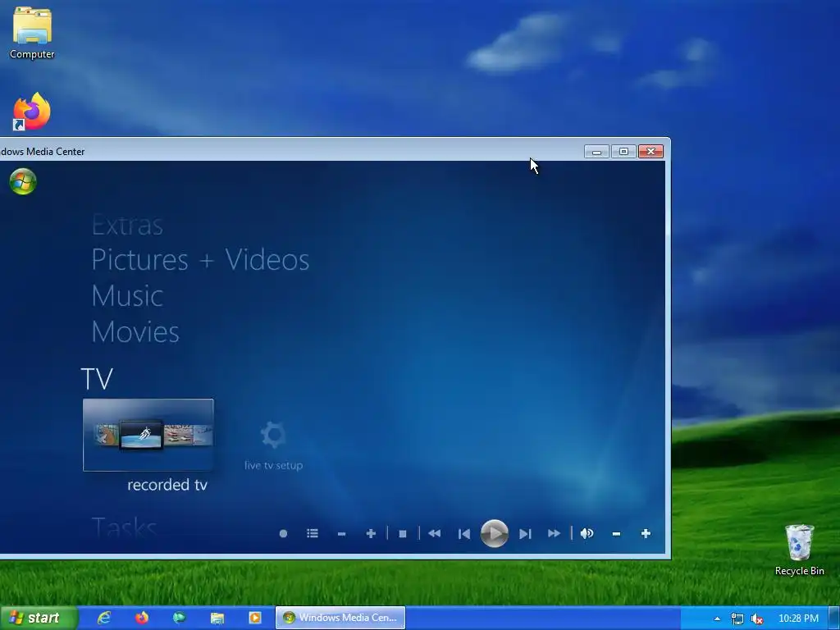Click the rewind double-arrow button

[x=435, y=533]
